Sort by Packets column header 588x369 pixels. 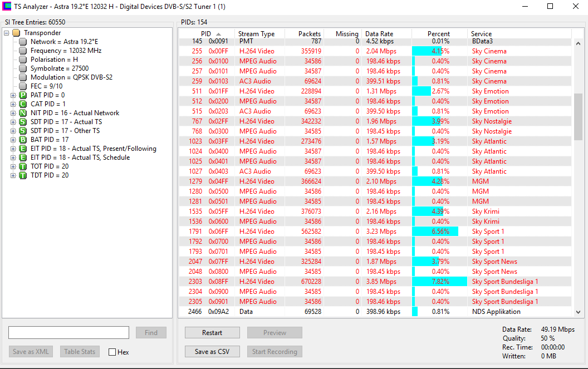tap(304, 34)
